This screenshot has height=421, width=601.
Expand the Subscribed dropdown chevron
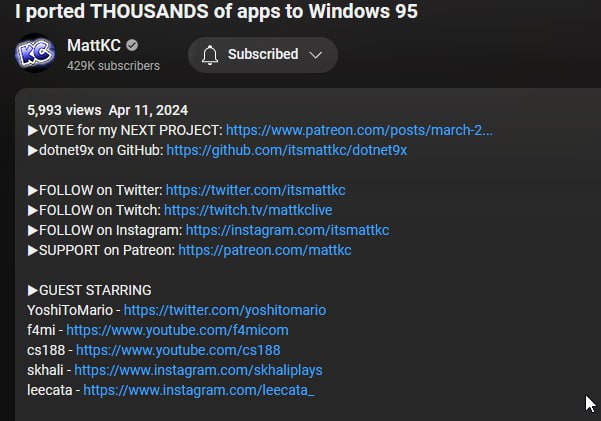coord(315,55)
